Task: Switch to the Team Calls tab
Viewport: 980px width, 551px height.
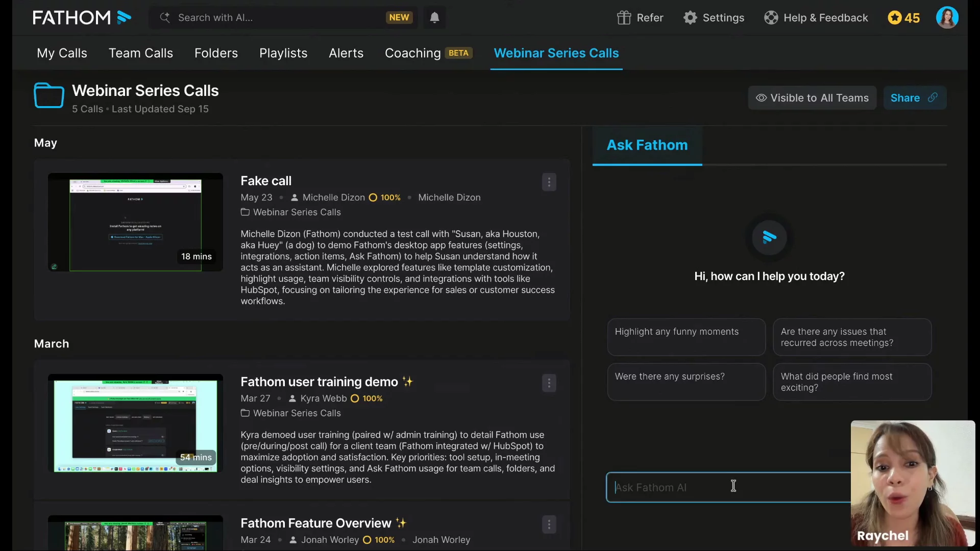Action: [x=140, y=53]
